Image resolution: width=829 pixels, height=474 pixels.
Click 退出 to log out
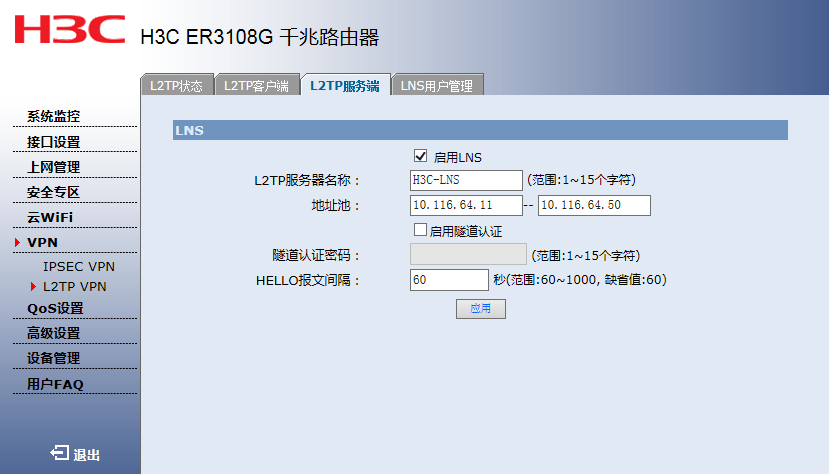[x=86, y=454]
